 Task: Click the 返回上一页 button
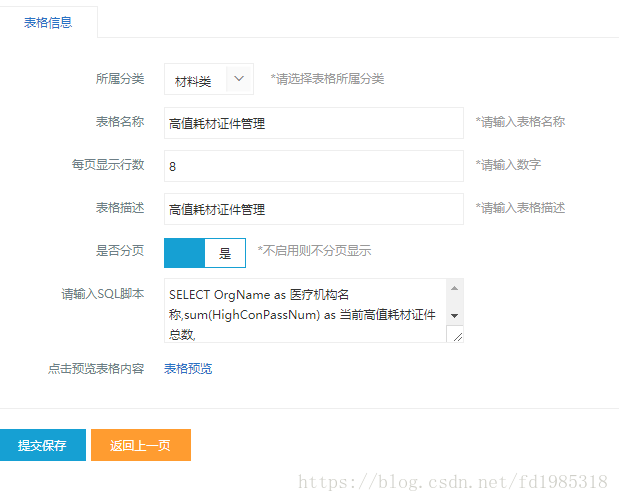coord(141,445)
